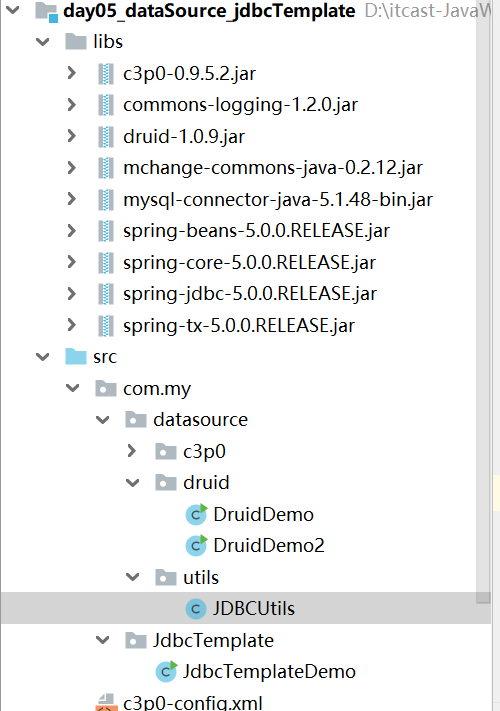Collapse the druid package chevron
Viewport: 500px width, 711px height.
(x=132, y=483)
